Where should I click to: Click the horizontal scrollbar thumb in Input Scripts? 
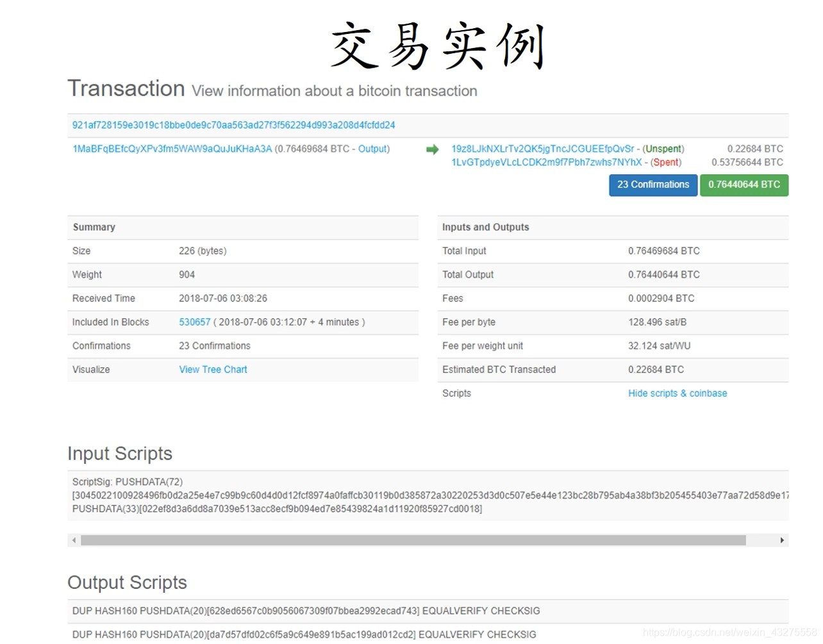(413, 540)
